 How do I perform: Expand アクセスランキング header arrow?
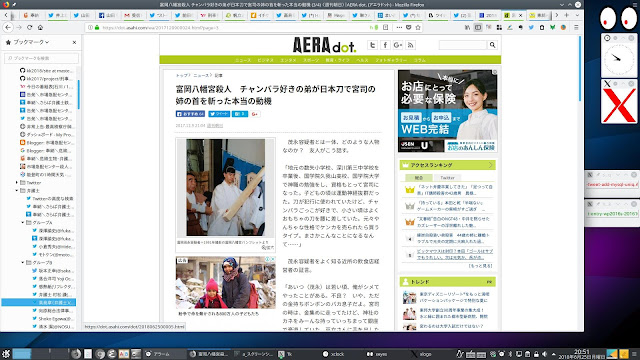coord(491,165)
